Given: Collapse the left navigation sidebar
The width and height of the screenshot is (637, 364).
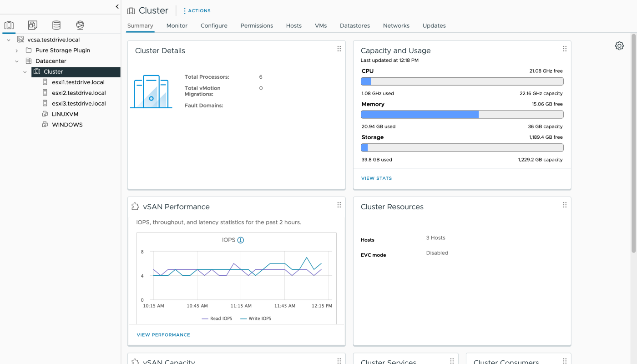Looking at the screenshot, I should coord(117,6).
